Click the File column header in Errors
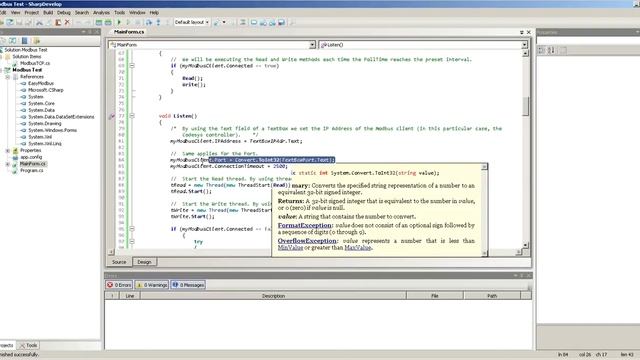Screen dimensions: 640x360 (435, 296)
